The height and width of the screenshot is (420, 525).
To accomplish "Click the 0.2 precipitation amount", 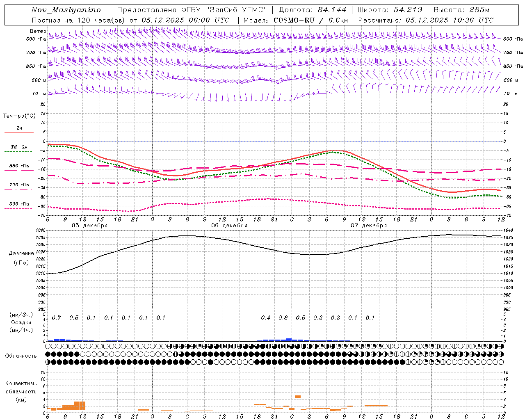I will [318, 317].
